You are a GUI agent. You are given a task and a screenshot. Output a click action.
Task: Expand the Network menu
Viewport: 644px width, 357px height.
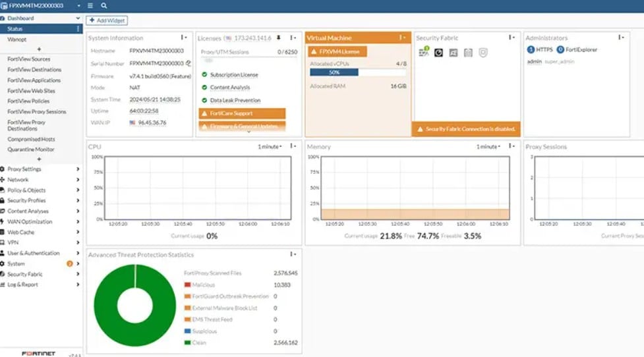coord(40,180)
